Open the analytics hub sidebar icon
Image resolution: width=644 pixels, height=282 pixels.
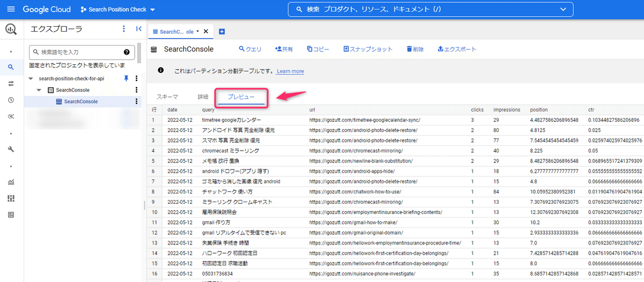point(11,116)
